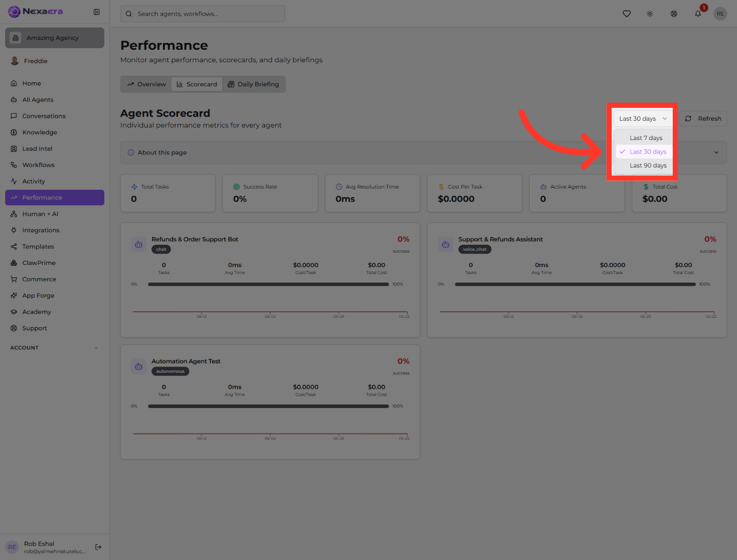Expand the ACCOUNT section chevron
Viewport: 737px width, 560px height.
pyautogui.click(x=96, y=348)
